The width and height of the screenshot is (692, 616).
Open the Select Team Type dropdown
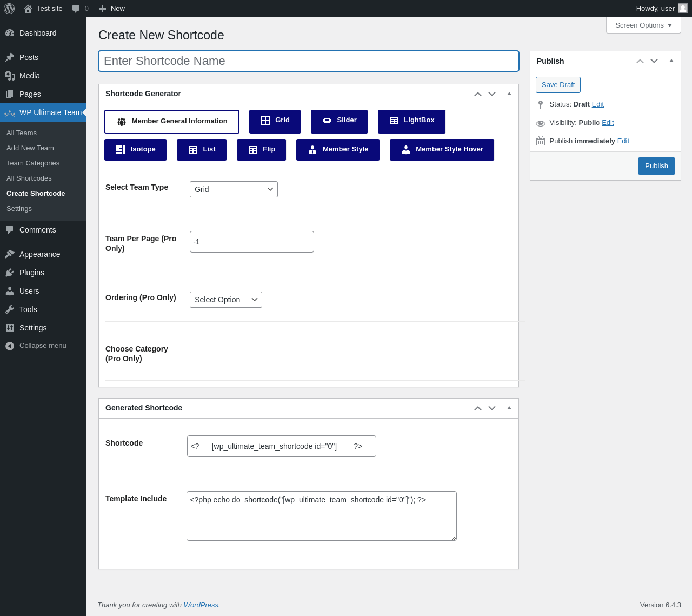tap(234, 189)
